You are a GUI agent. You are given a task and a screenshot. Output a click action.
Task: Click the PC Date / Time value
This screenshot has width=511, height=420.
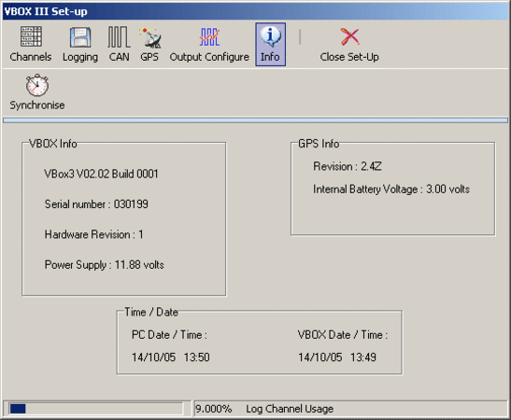[171, 357]
